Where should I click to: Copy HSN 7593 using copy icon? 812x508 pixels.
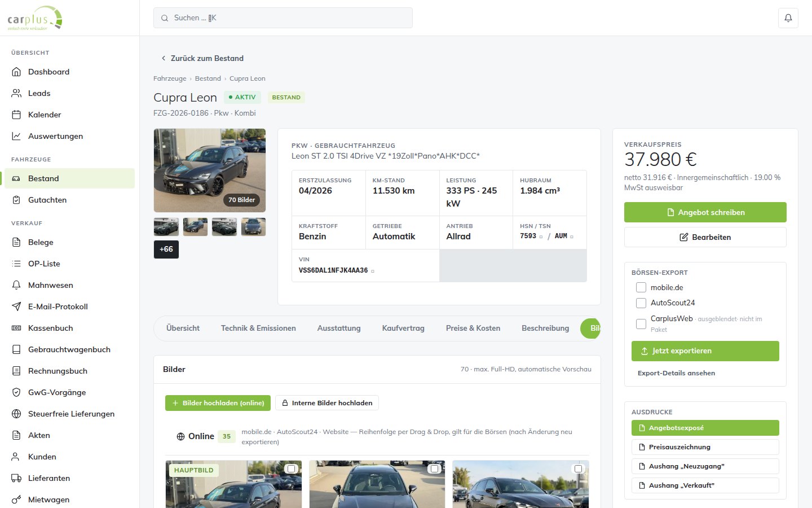[541, 237]
